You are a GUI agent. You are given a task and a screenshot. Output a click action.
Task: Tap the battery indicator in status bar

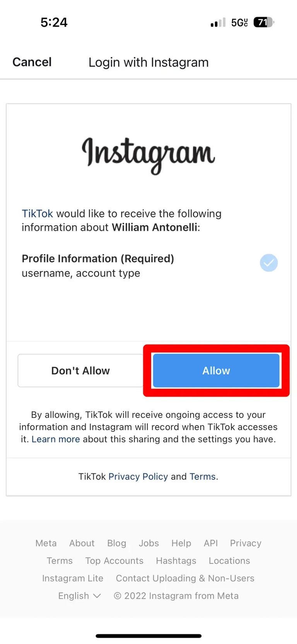coord(264,22)
